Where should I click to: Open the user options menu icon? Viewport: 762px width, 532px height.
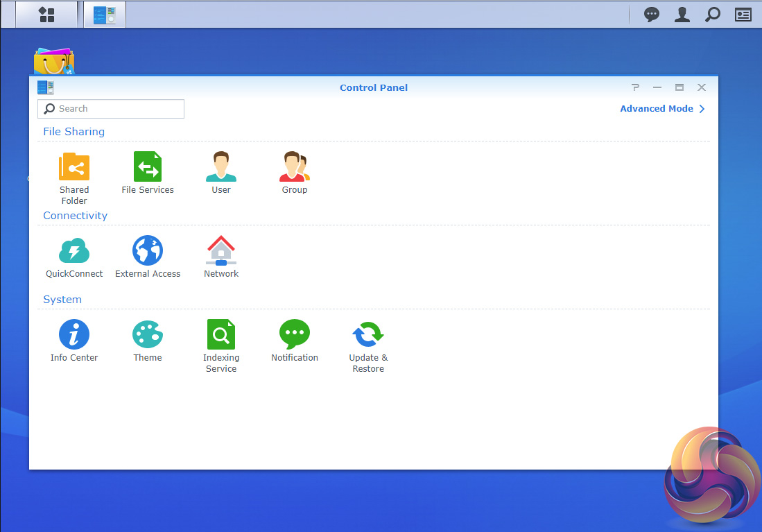pyautogui.click(x=682, y=15)
